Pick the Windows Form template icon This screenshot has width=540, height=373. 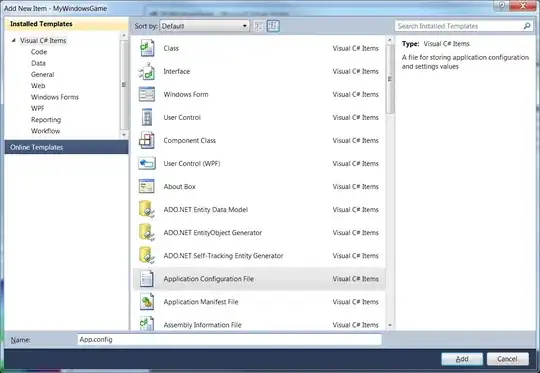pos(147,94)
